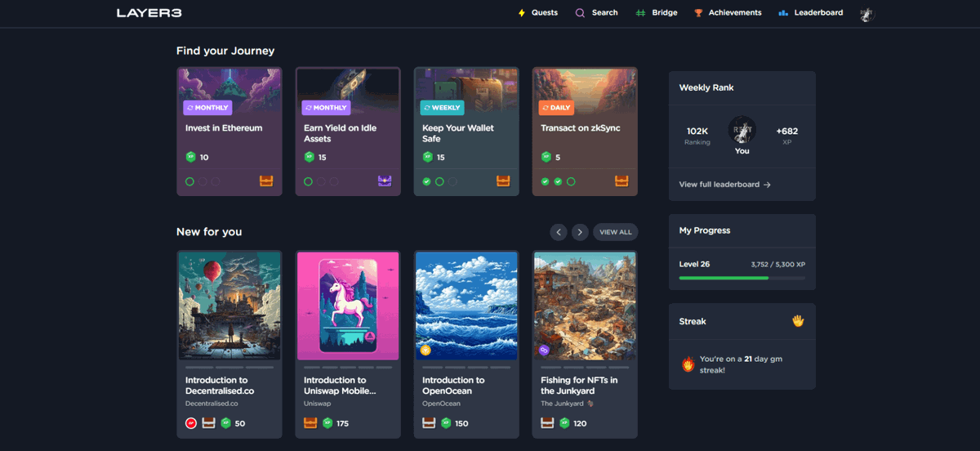Click the VIEW ALL button
980x451 pixels.
(616, 232)
